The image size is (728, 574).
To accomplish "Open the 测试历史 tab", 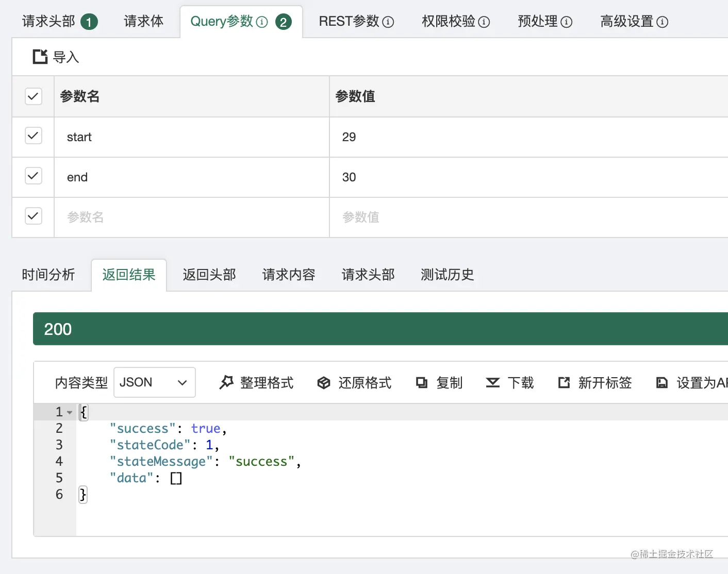I will (448, 275).
